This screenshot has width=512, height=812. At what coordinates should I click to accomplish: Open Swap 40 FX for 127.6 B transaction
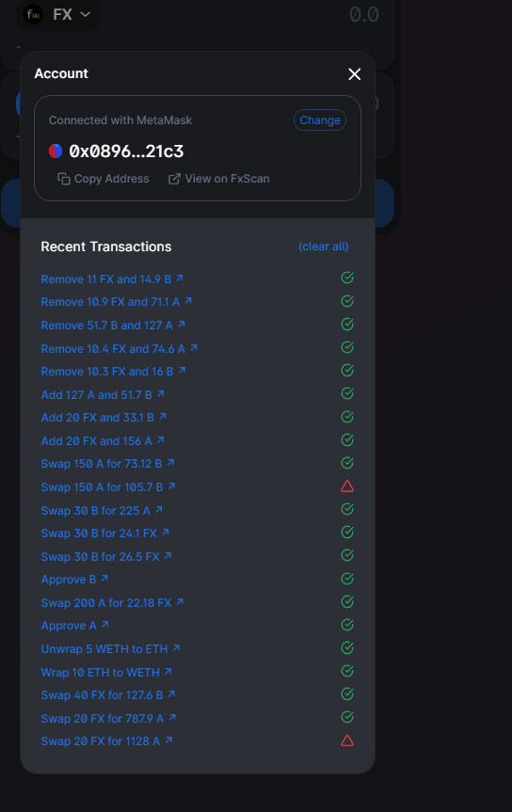[108, 695]
